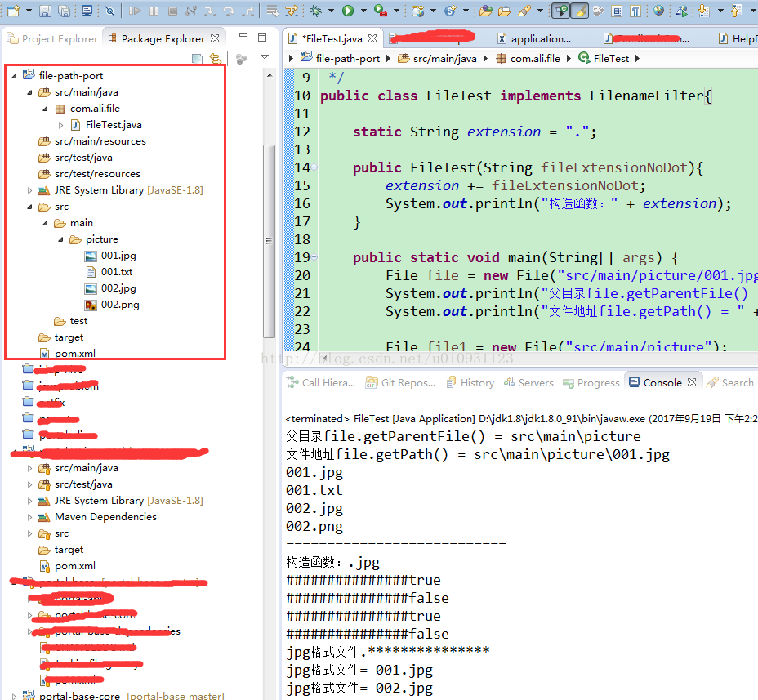Image resolution: width=758 pixels, height=700 pixels.
Task: Expand JRE System Library in file-path-port
Action: coord(29,190)
